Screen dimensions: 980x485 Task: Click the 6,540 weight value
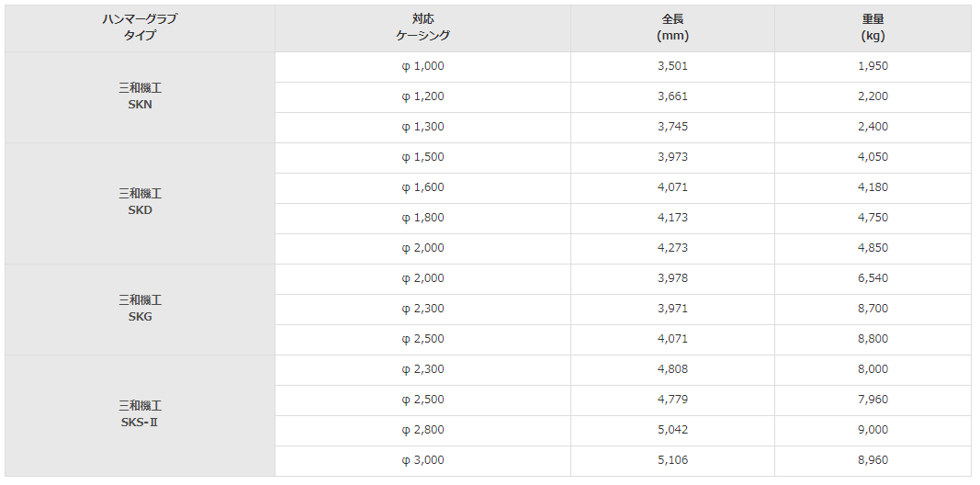click(x=873, y=279)
